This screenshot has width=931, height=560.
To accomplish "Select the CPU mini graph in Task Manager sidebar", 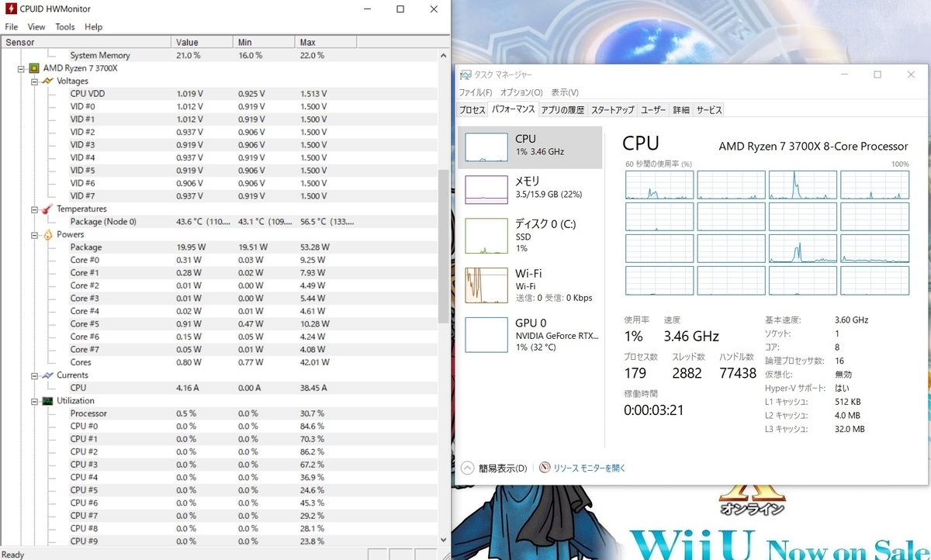I will [x=486, y=147].
